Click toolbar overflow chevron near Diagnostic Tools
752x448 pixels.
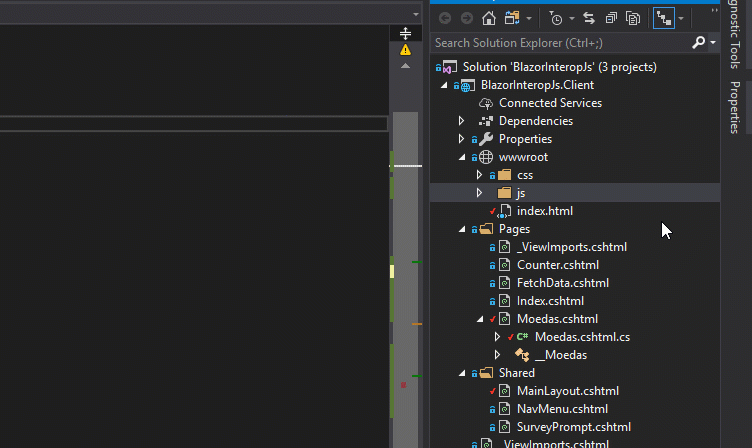(x=715, y=10)
